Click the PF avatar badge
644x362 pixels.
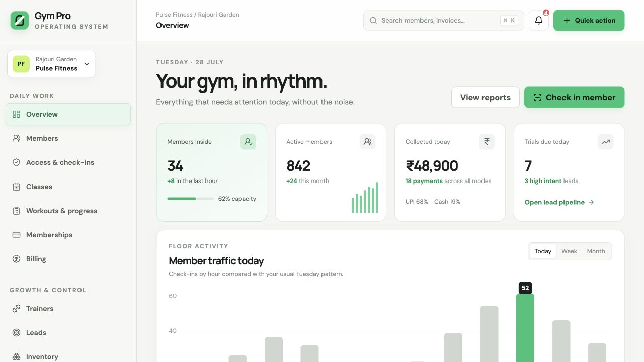pos(21,64)
